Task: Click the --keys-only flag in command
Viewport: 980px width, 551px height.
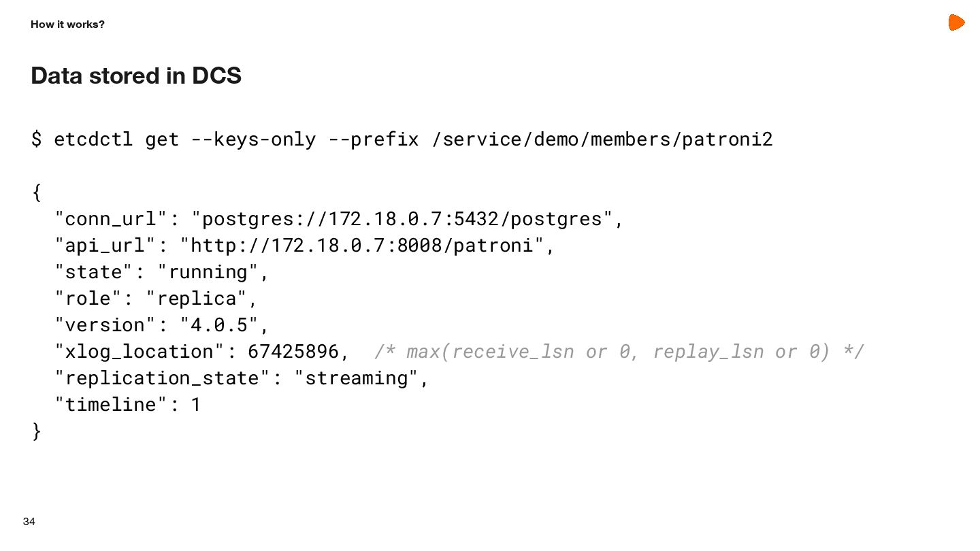Action: point(253,139)
